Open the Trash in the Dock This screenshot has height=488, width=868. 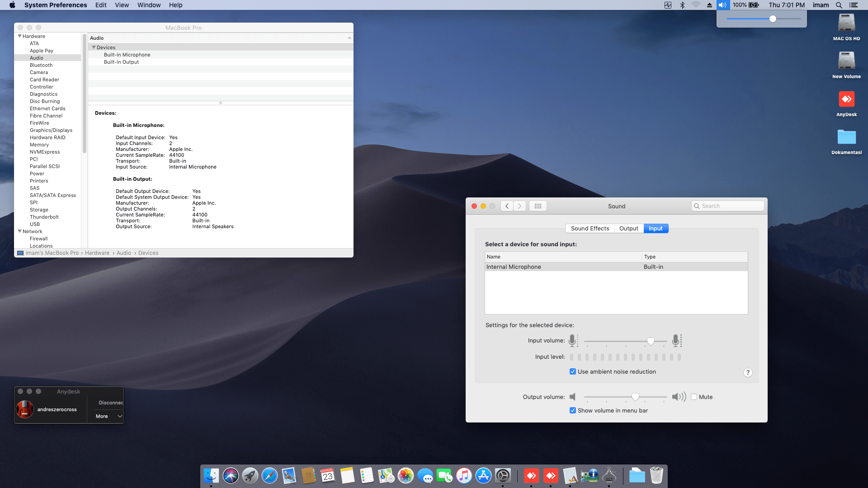click(x=656, y=475)
